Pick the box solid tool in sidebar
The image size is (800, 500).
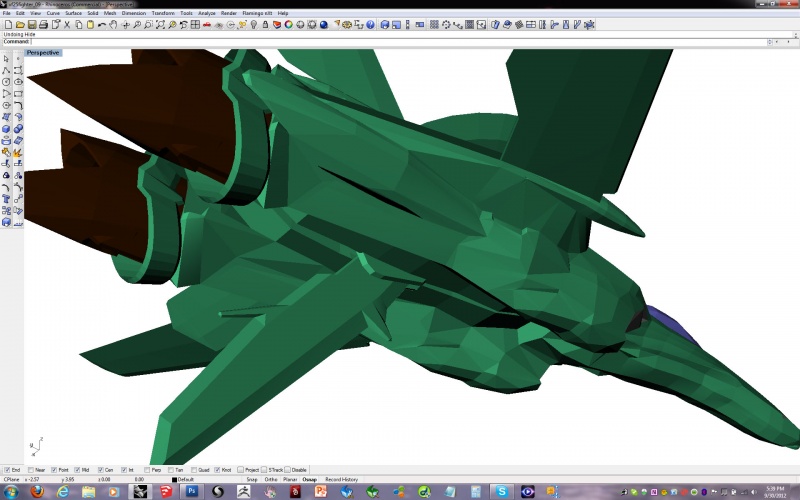click(x=6, y=129)
